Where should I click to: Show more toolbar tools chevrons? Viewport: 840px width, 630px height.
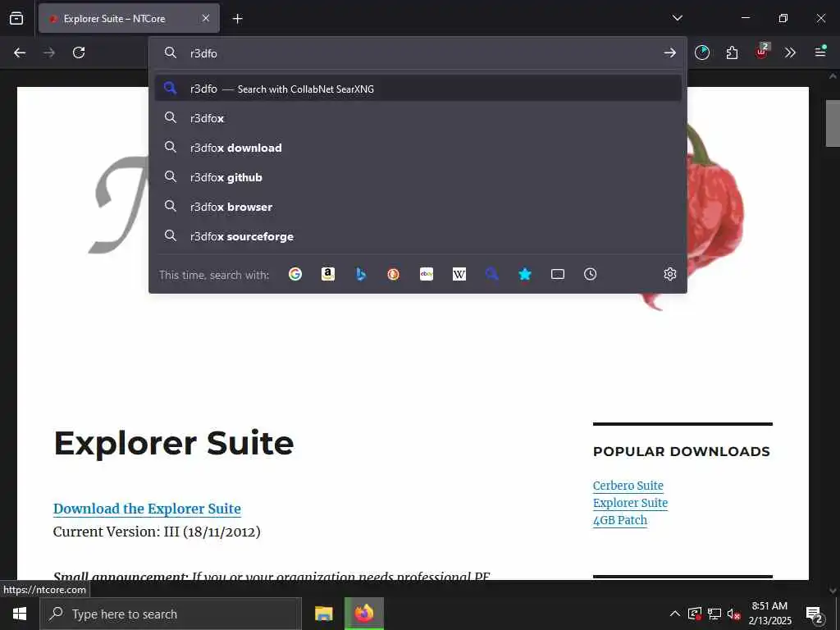pyautogui.click(x=790, y=52)
